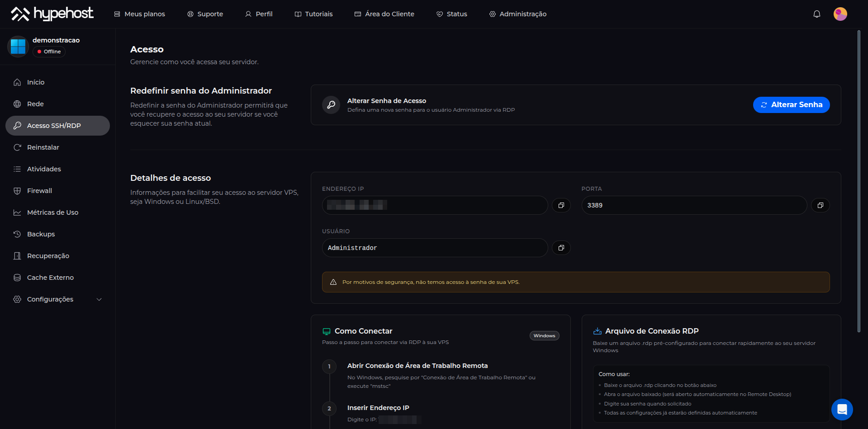Click the home icon beside Início
Screen dimensions: 868x429
pos(17,82)
